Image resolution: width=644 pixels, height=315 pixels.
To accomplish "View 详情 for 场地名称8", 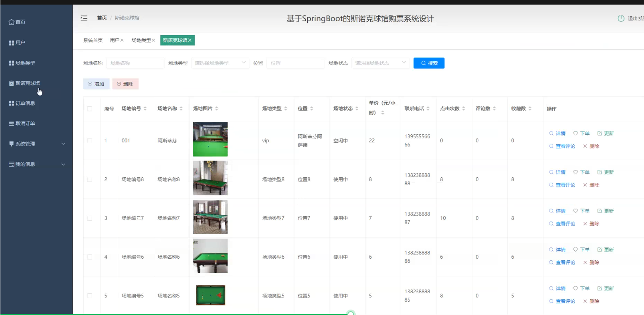I will point(557,172).
